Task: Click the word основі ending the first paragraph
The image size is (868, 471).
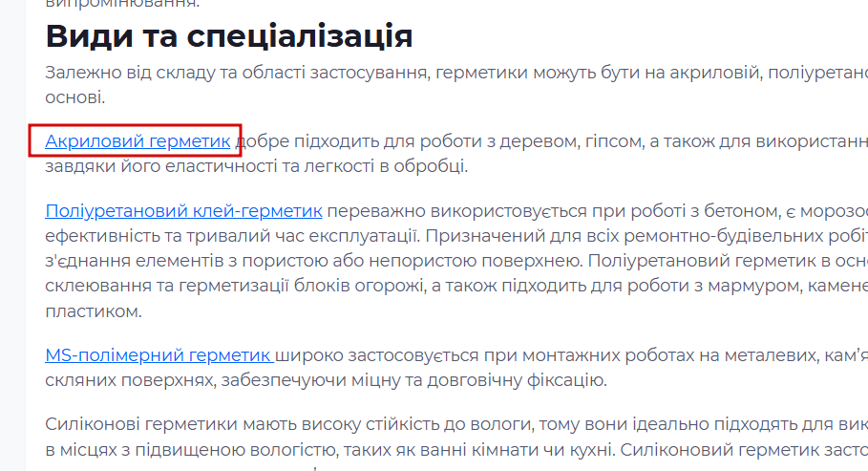Action: [x=75, y=97]
